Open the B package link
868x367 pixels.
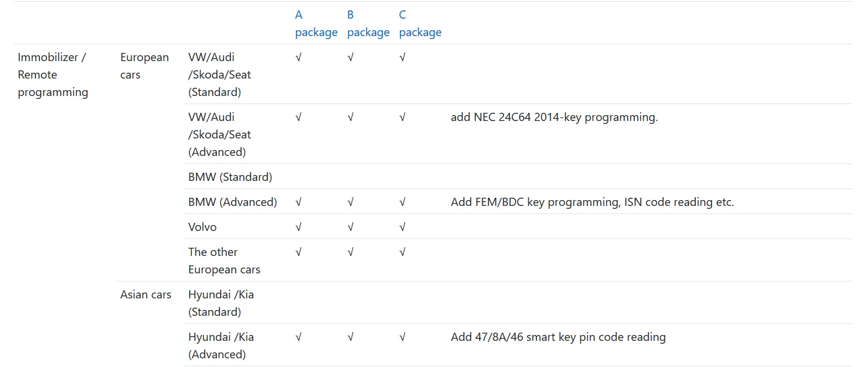(368, 23)
